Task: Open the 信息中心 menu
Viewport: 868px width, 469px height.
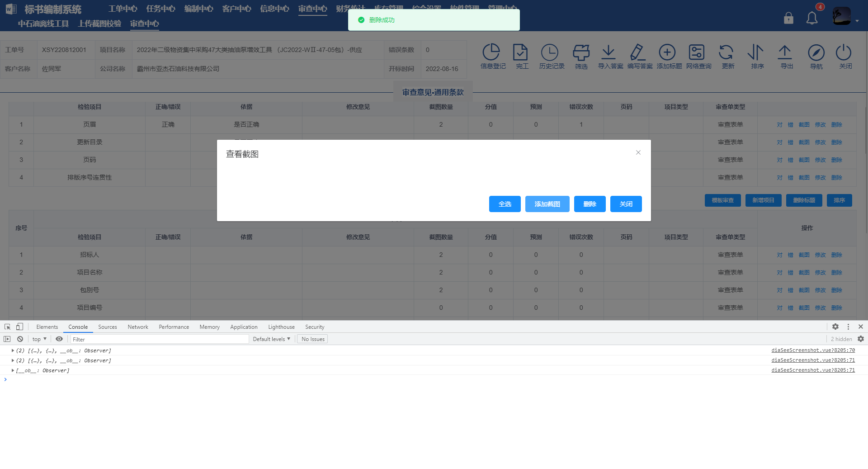Action: [x=275, y=9]
